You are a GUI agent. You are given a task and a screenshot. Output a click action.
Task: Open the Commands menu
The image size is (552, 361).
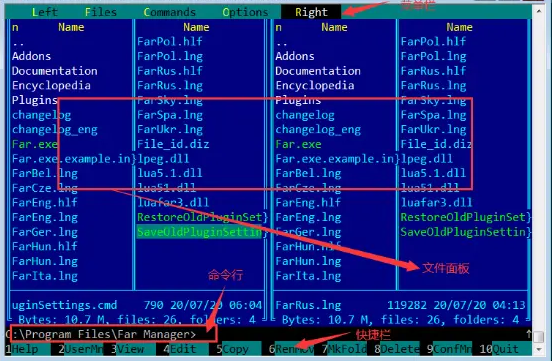point(169,12)
